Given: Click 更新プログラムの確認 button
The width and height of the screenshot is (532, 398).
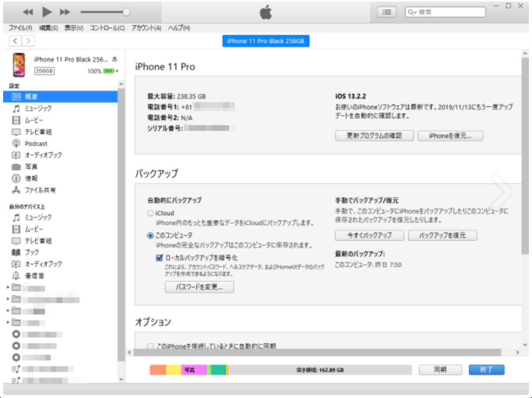Looking at the screenshot, I should (374, 136).
